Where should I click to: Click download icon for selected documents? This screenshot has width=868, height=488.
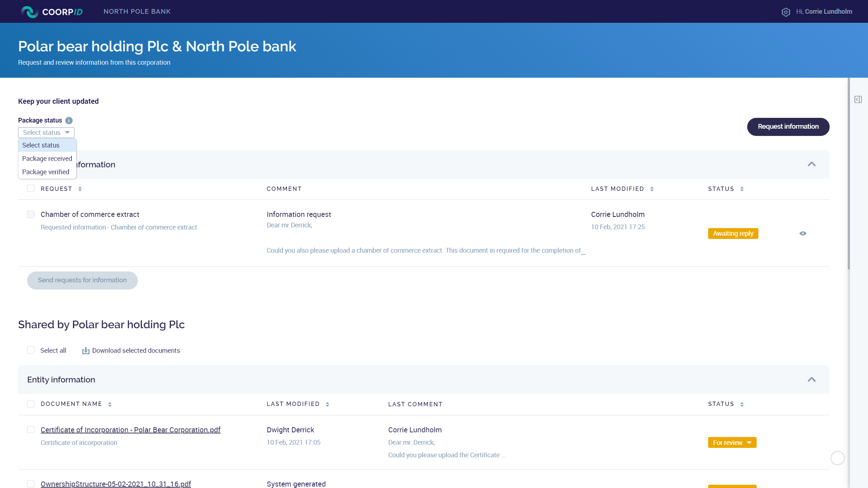86,351
